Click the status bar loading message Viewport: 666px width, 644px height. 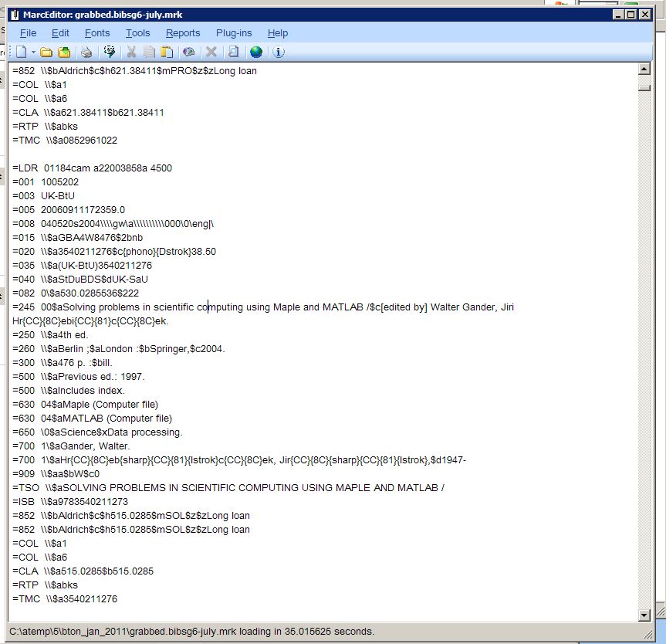[192, 631]
